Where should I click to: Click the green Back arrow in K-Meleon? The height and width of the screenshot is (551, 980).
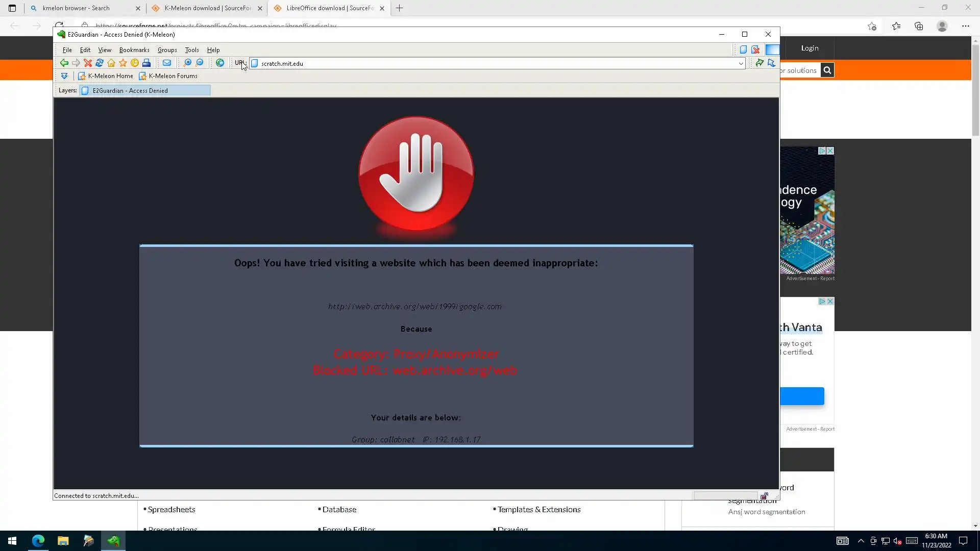[64, 63]
